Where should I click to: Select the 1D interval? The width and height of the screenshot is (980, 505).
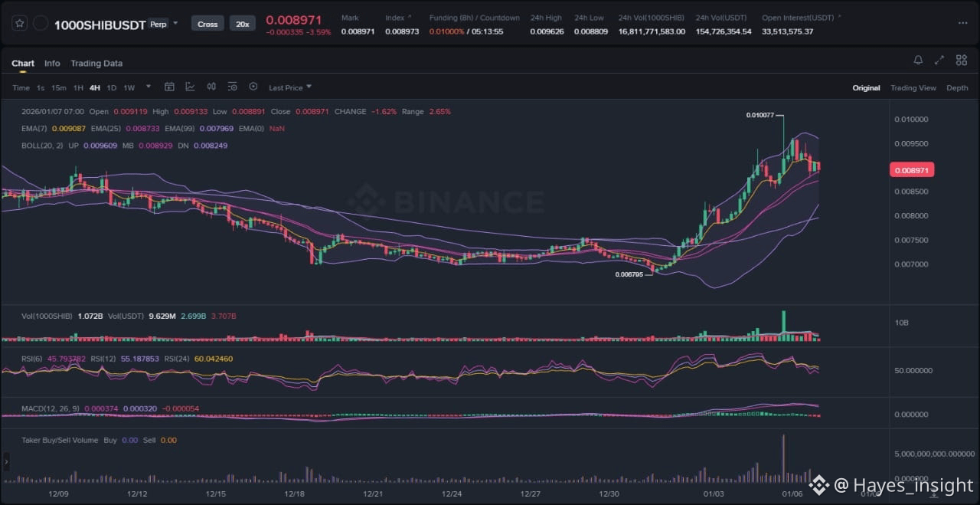coord(112,87)
